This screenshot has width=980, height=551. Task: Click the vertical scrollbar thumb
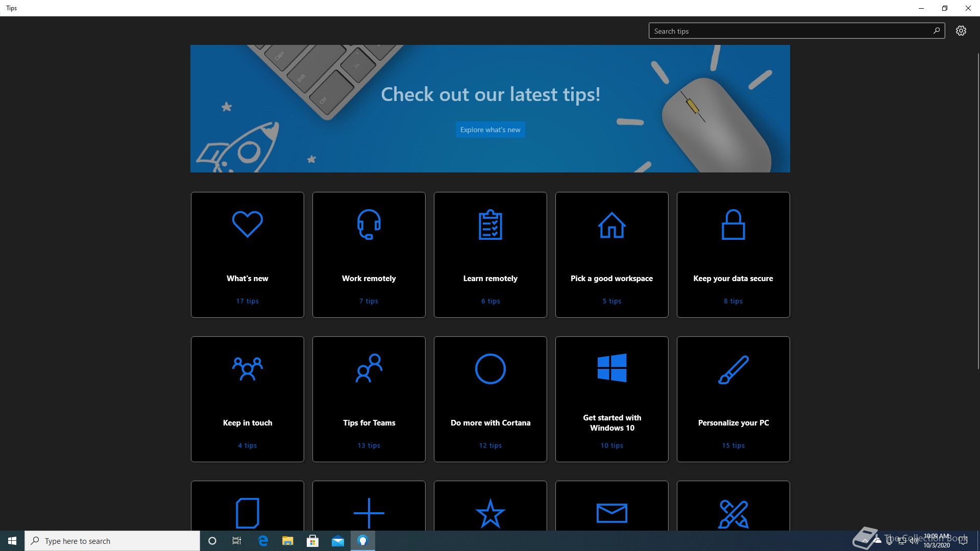(978, 211)
